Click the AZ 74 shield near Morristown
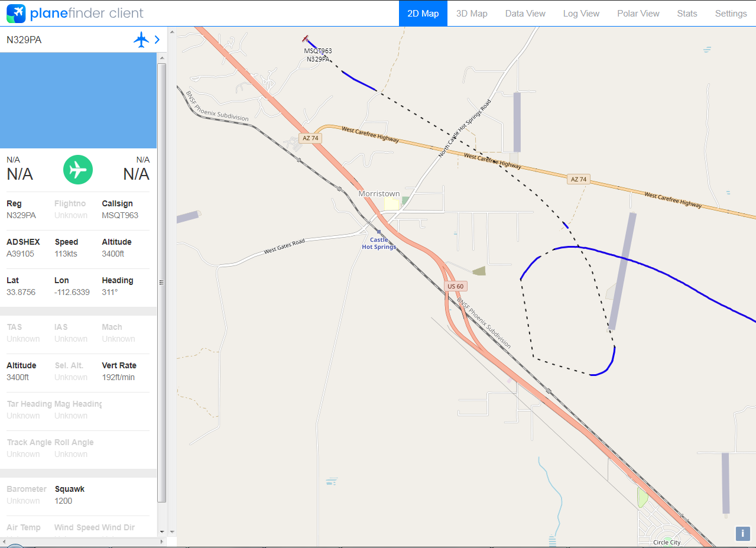This screenshot has width=756, height=548. (310, 138)
